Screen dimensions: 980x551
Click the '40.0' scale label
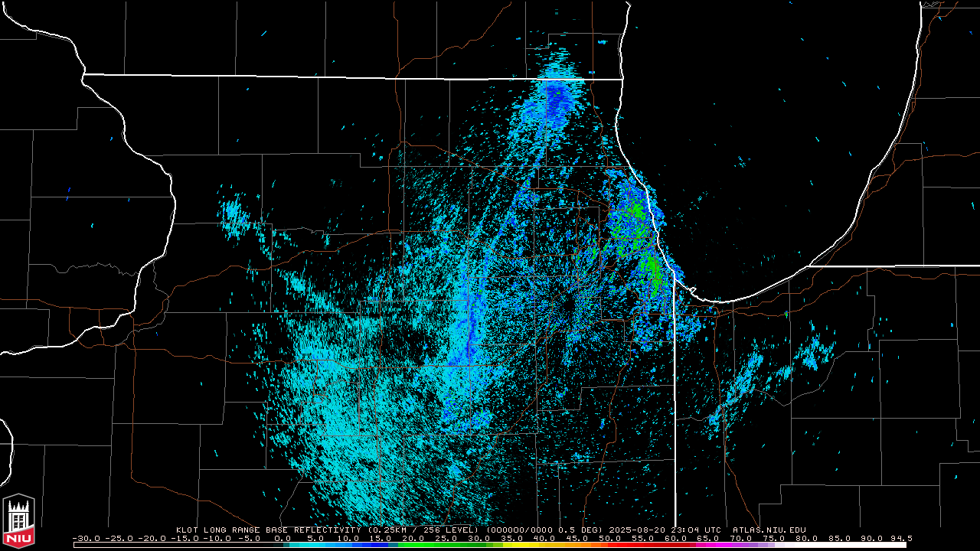545,538
